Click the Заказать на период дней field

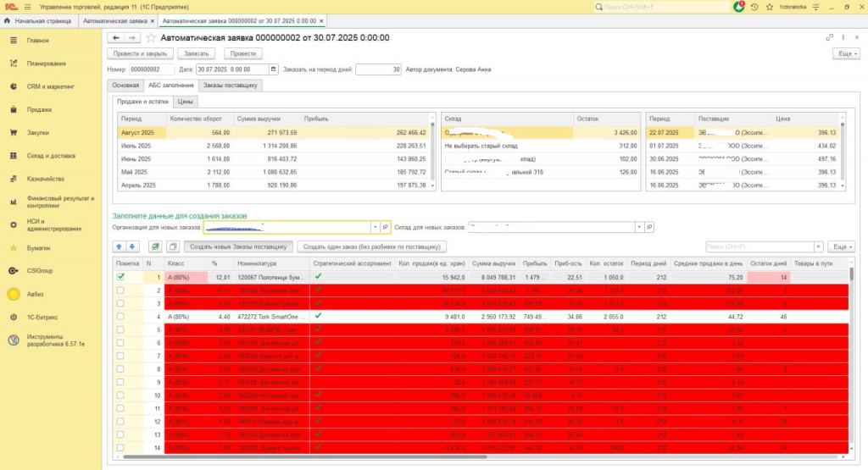(378, 69)
